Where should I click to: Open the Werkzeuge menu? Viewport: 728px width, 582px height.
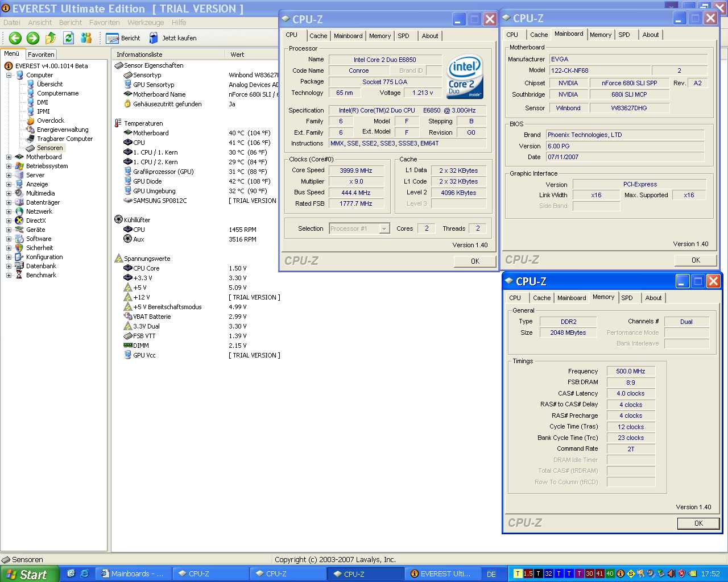pyautogui.click(x=146, y=23)
